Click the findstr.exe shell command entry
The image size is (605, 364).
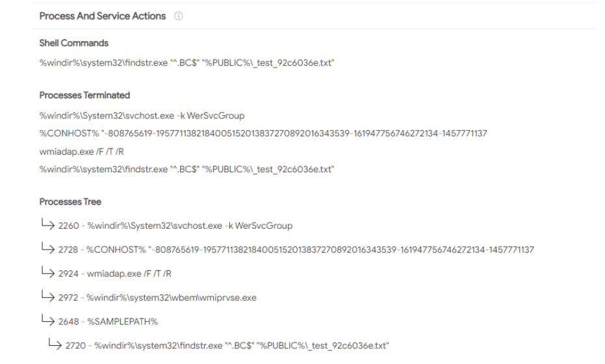[187, 62]
